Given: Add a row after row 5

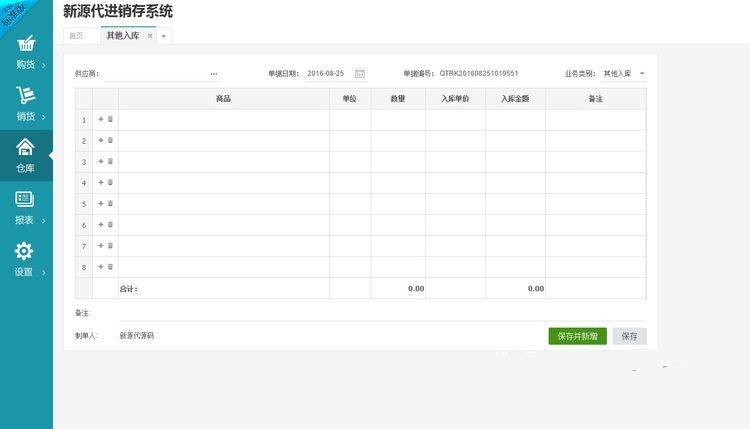Looking at the screenshot, I should (101, 203).
